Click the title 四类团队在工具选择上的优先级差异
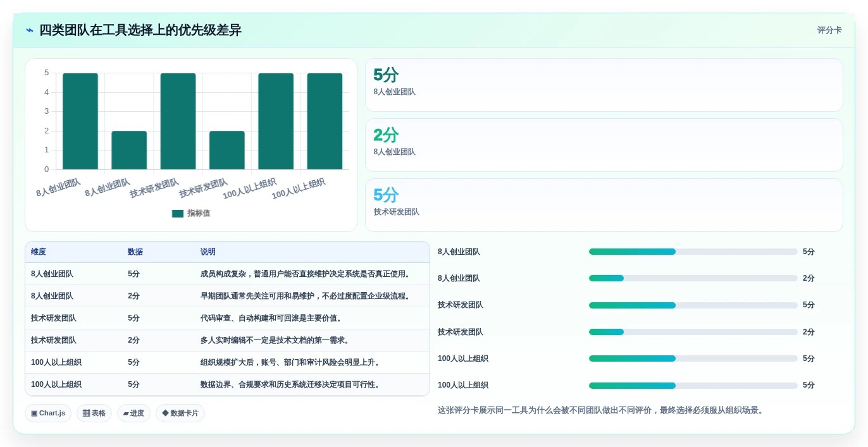 (x=140, y=30)
